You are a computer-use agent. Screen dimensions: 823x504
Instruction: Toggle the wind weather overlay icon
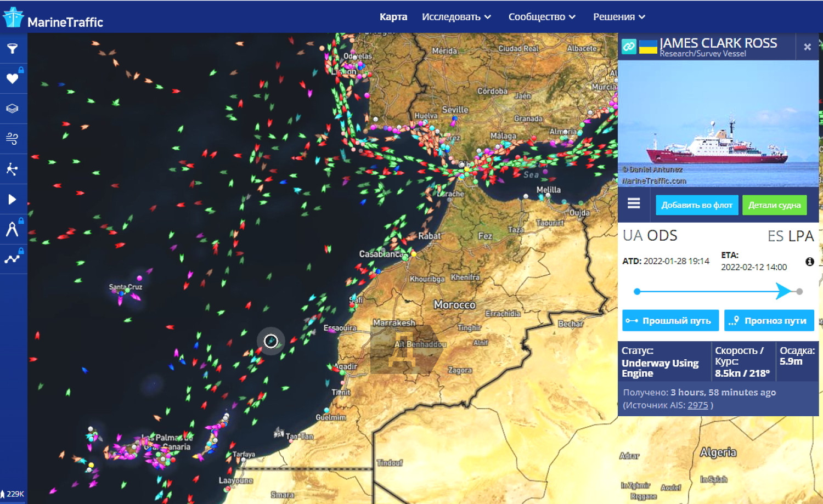tap(12, 138)
